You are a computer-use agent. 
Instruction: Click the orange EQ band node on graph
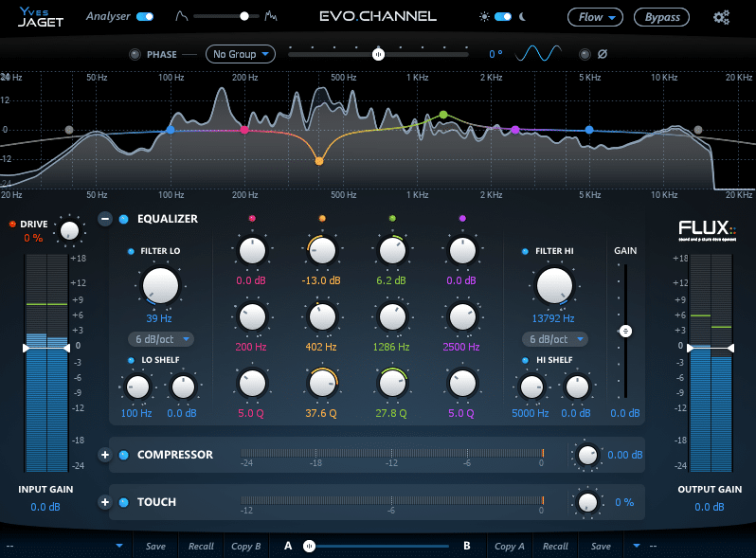click(x=318, y=162)
